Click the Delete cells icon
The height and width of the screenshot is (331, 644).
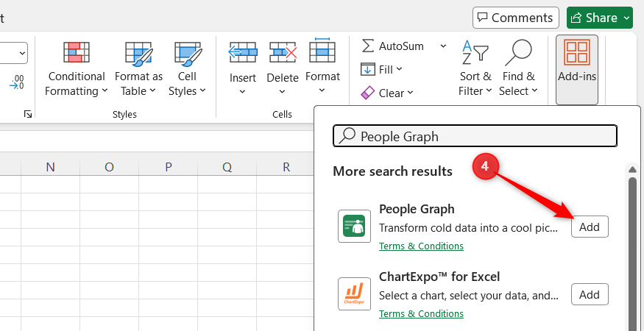(283, 52)
